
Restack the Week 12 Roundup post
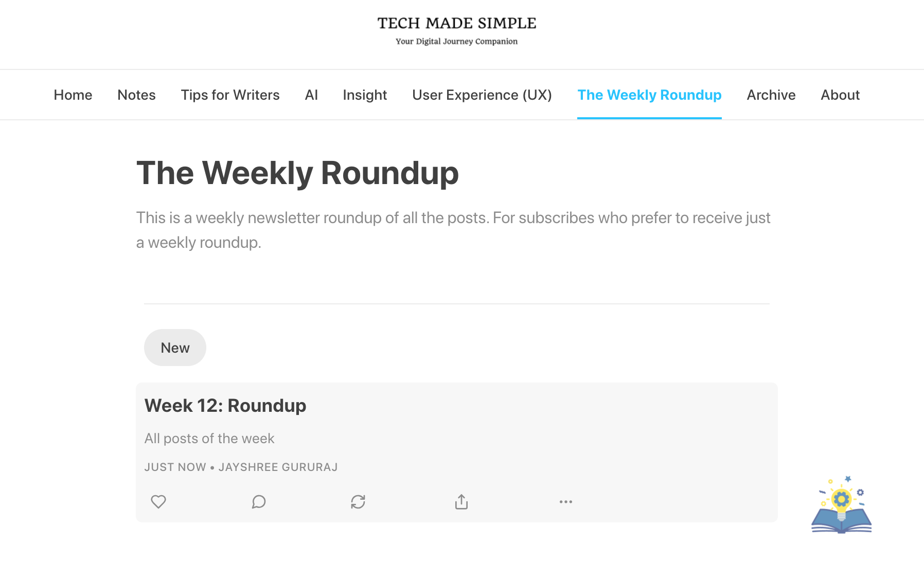[x=358, y=501]
